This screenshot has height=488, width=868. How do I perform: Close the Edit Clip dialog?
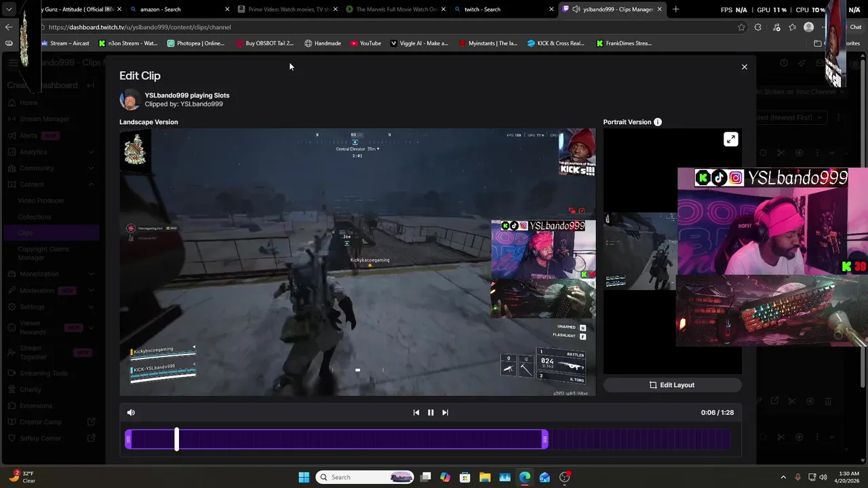click(x=744, y=67)
